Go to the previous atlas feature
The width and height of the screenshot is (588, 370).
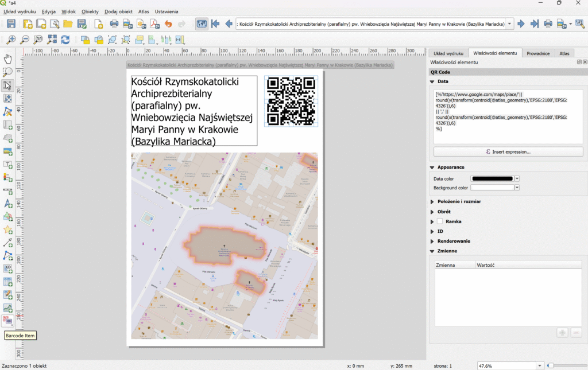pos(229,24)
